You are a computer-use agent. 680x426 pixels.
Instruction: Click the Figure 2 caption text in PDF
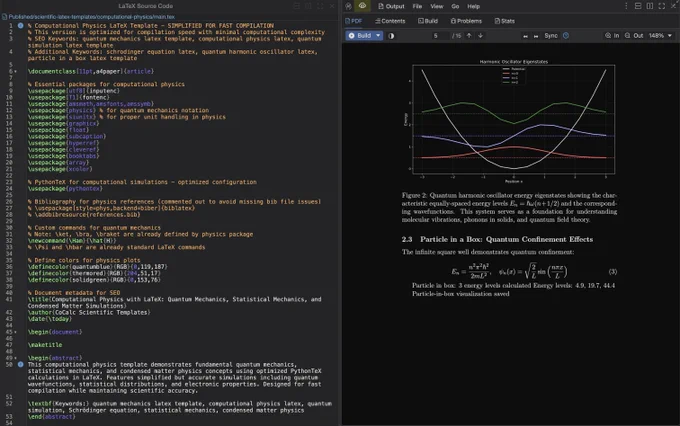509,207
